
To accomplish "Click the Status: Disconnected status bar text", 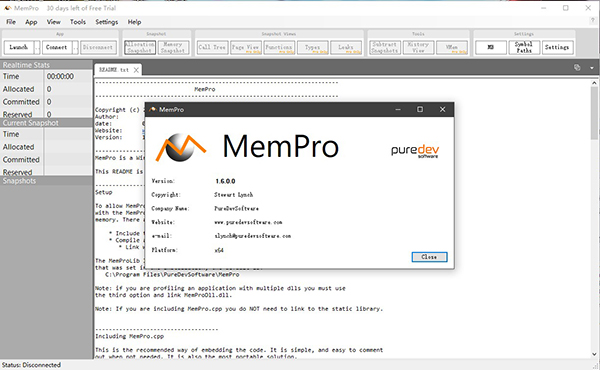I will click(x=31, y=365).
